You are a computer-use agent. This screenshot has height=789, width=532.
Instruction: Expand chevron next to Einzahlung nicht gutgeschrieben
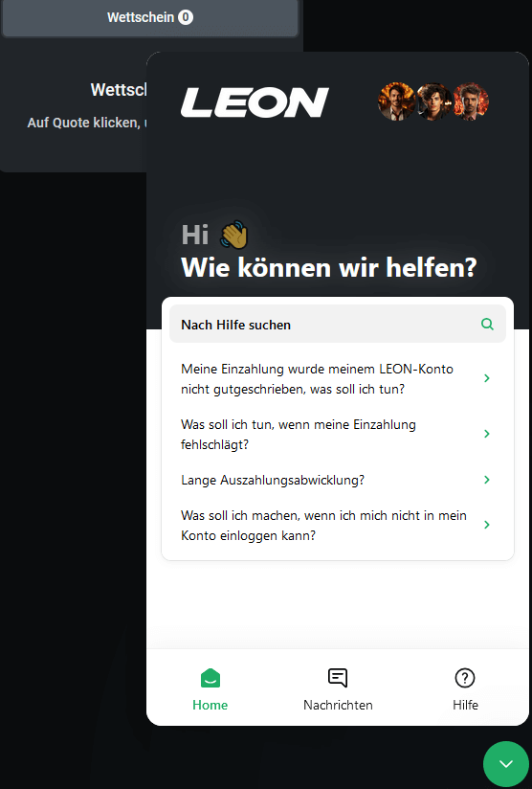coord(487,378)
